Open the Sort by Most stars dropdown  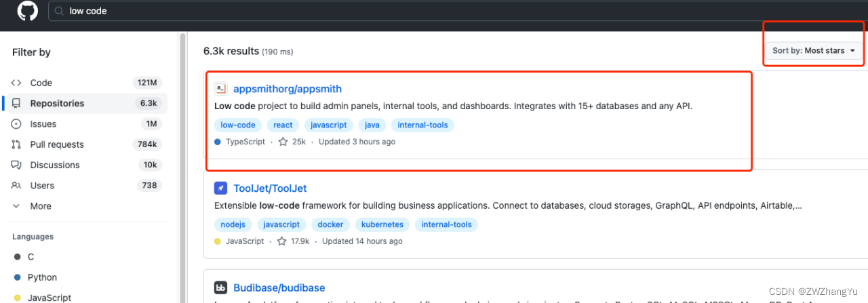814,51
